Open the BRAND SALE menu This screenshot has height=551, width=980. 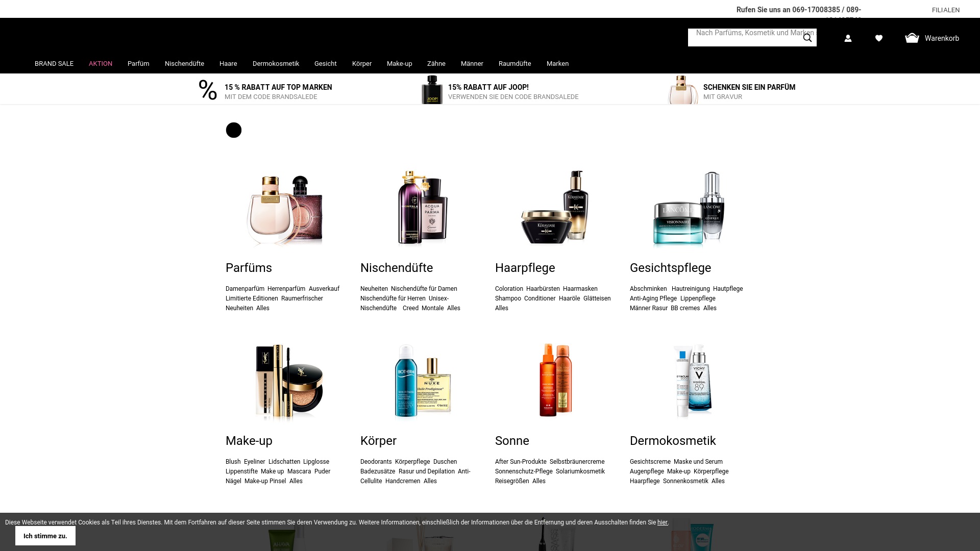coord(54,64)
